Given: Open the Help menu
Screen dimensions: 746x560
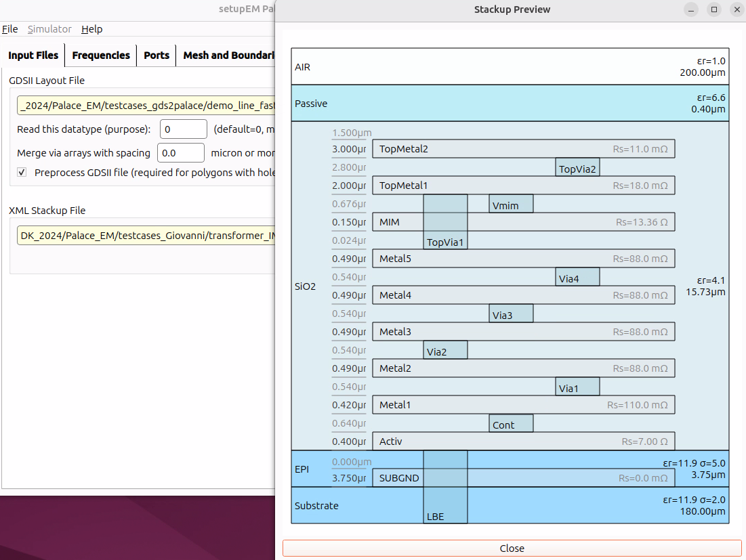Looking at the screenshot, I should click(92, 29).
